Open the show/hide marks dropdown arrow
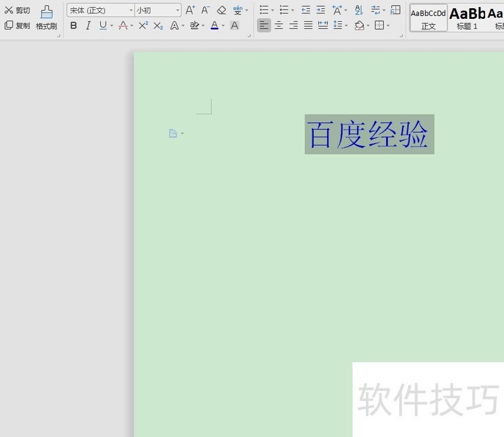The height and width of the screenshot is (437, 504). click(x=384, y=10)
